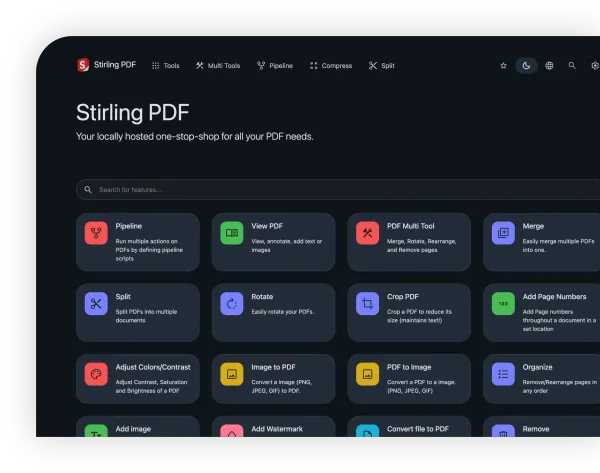Click the favorites star icon

504,66
